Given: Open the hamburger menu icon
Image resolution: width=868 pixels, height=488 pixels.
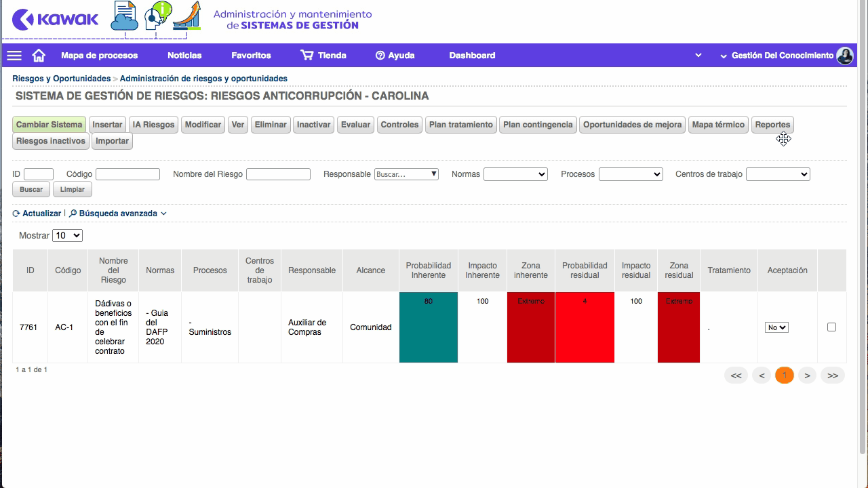Looking at the screenshot, I should pyautogui.click(x=14, y=56).
